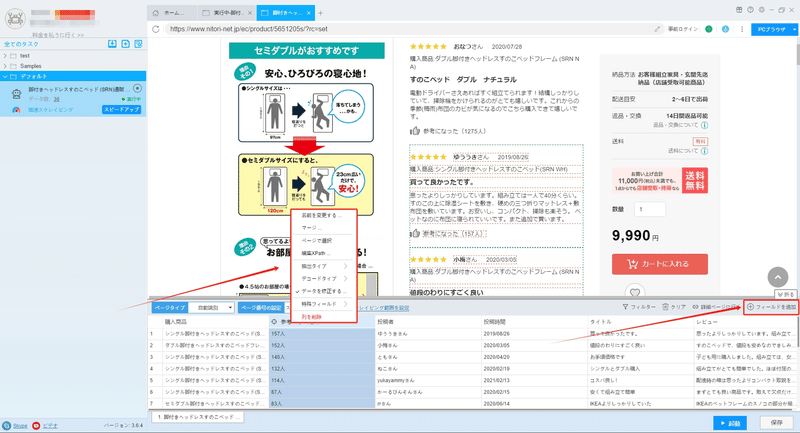Open a new tab with plus button
Image resolution: width=800 pixels, height=433 pixels.
click(x=320, y=13)
